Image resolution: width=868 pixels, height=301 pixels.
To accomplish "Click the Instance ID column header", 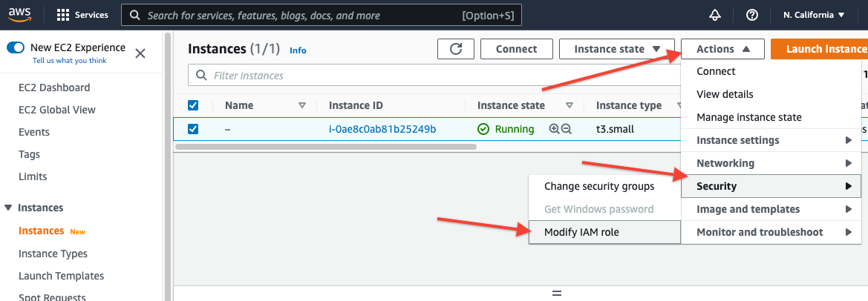I will pos(356,105).
